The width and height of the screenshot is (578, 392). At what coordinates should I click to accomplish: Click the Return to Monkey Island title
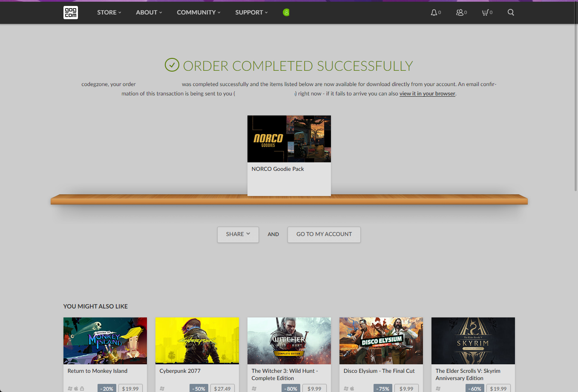point(98,371)
